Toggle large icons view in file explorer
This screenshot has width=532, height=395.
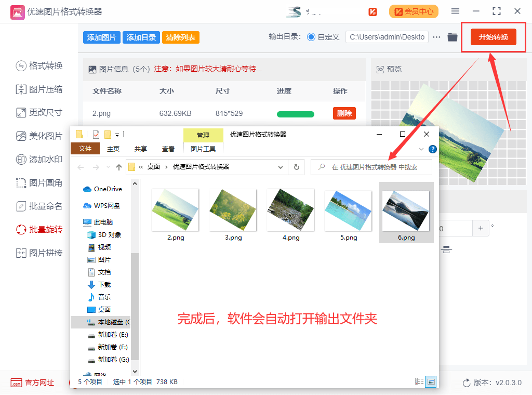(431, 381)
